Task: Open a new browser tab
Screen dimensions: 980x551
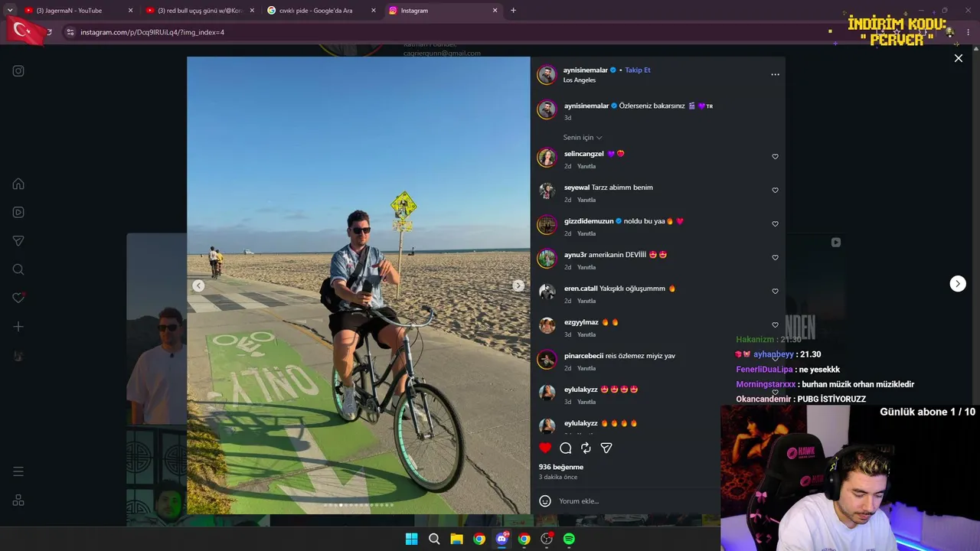Action: (513, 11)
